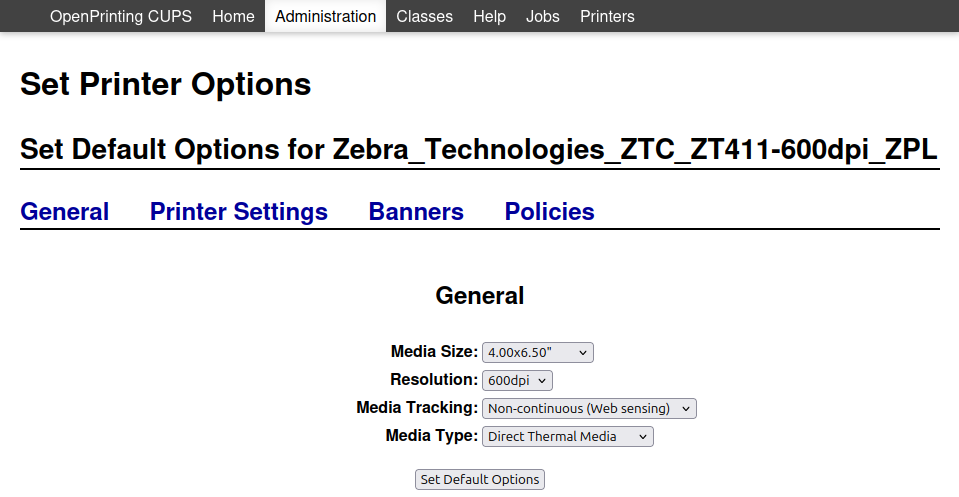Jump to the General options section link
The width and height of the screenshot is (959, 497).
click(65, 212)
